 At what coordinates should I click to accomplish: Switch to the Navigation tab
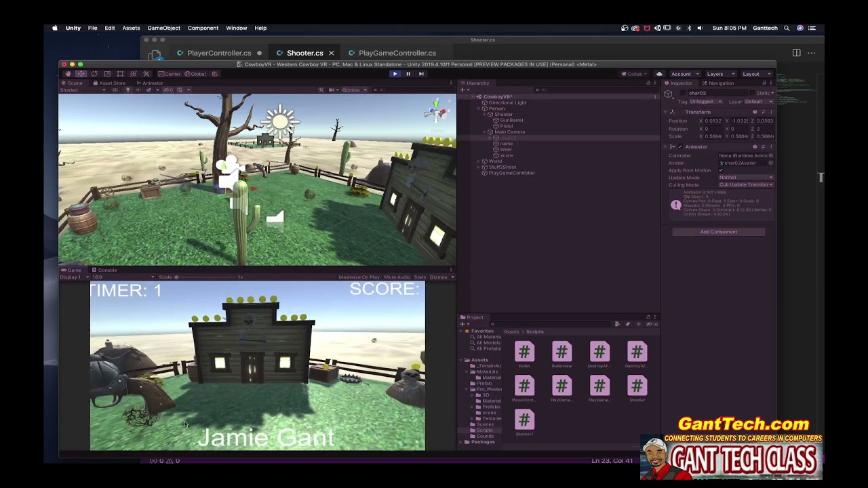717,83
